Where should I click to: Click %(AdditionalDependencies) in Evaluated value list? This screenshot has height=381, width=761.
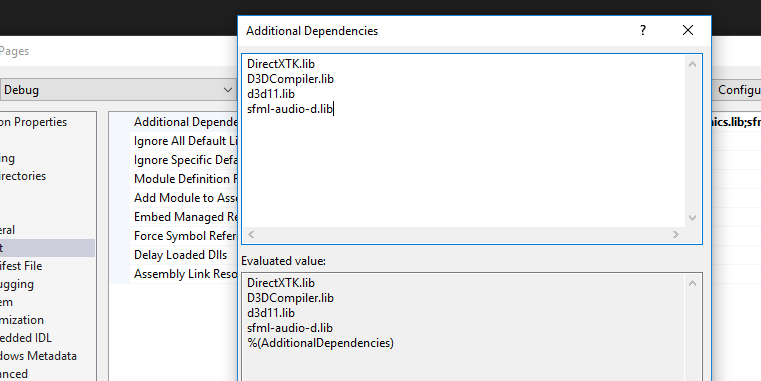tap(320, 343)
